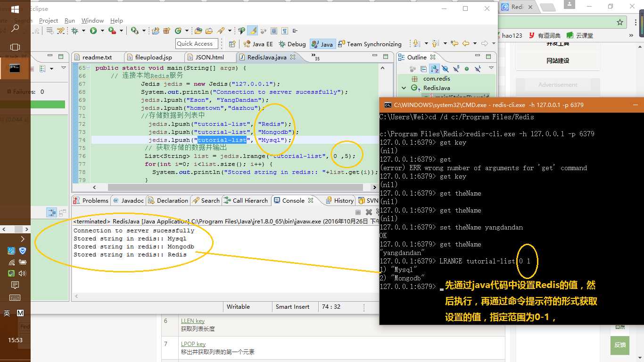Click the Windows Start button
Viewport: 644px width, 362px height.
coord(15,9)
